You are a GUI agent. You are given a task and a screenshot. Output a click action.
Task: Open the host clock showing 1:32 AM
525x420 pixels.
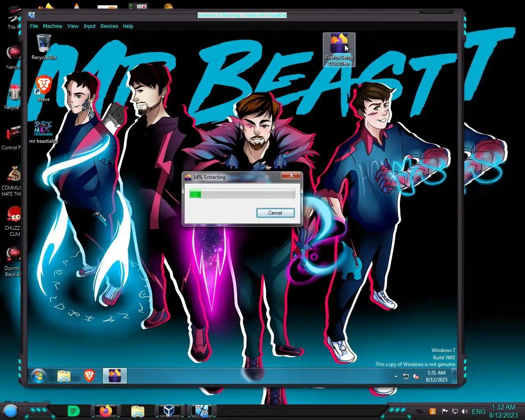(x=503, y=411)
